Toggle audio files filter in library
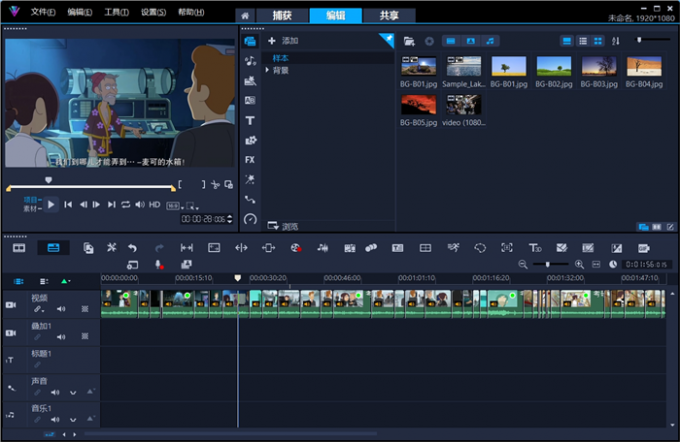The height and width of the screenshot is (442, 680). tap(490, 41)
